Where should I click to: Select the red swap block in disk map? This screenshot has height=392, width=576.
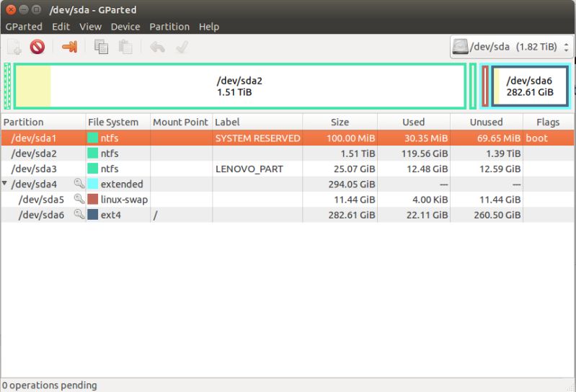tap(485, 86)
